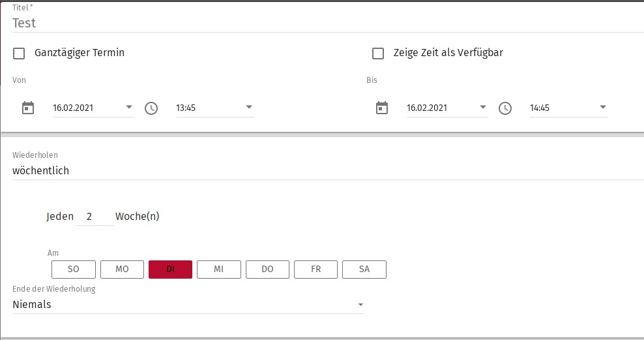
Task: Click the clock icon for start time
Action: coord(151,108)
